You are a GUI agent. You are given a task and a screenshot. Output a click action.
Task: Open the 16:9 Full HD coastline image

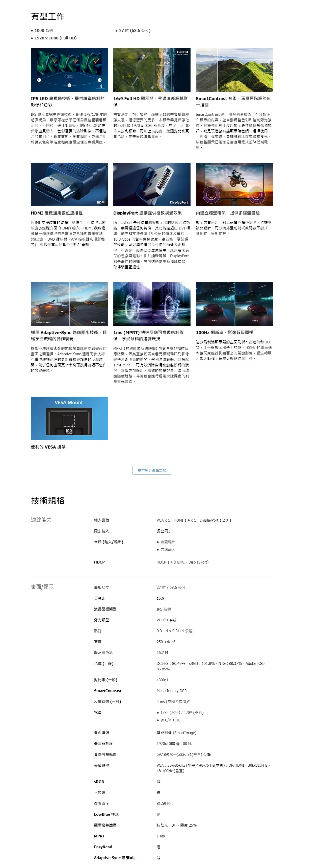coord(152,70)
